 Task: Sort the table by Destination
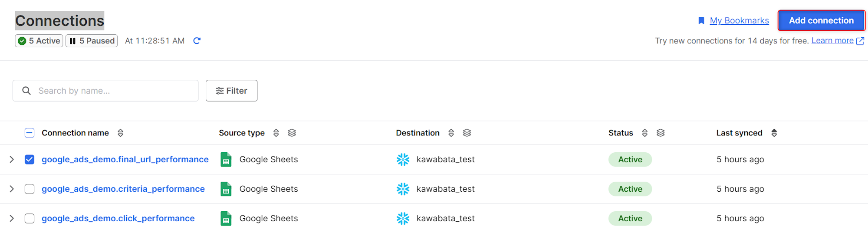(x=451, y=133)
